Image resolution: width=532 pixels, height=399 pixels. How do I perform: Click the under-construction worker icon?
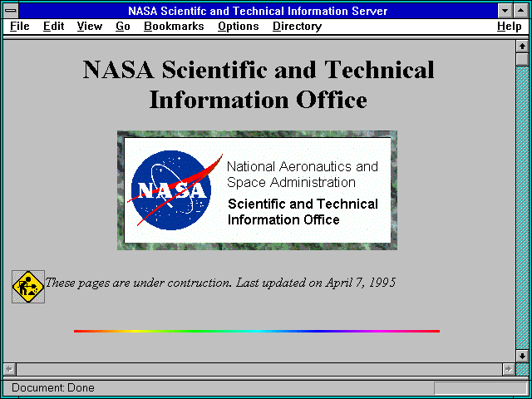(x=28, y=287)
